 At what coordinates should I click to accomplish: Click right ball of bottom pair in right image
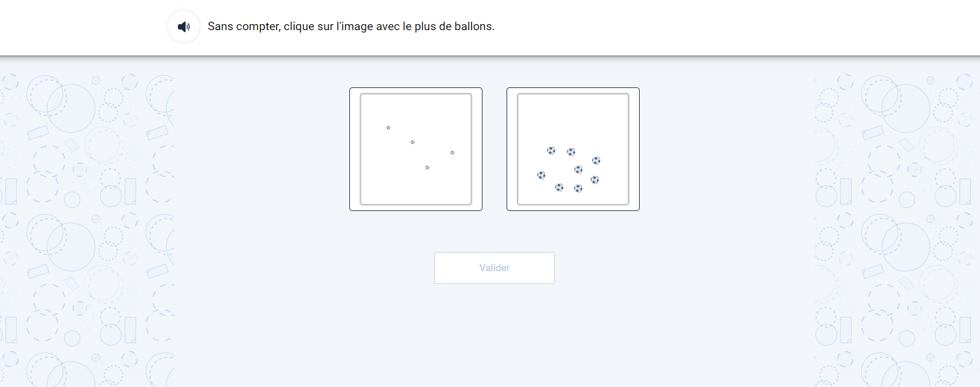pyautogui.click(x=578, y=189)
